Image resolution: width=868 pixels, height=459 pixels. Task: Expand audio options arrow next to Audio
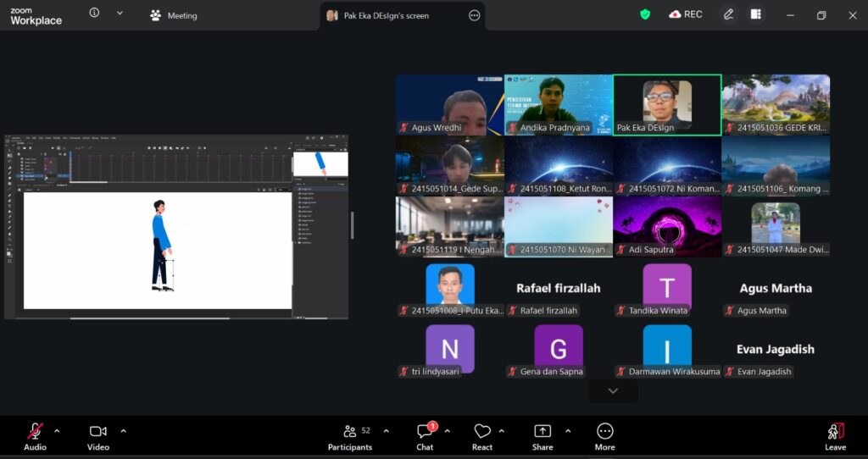[57, 431]
